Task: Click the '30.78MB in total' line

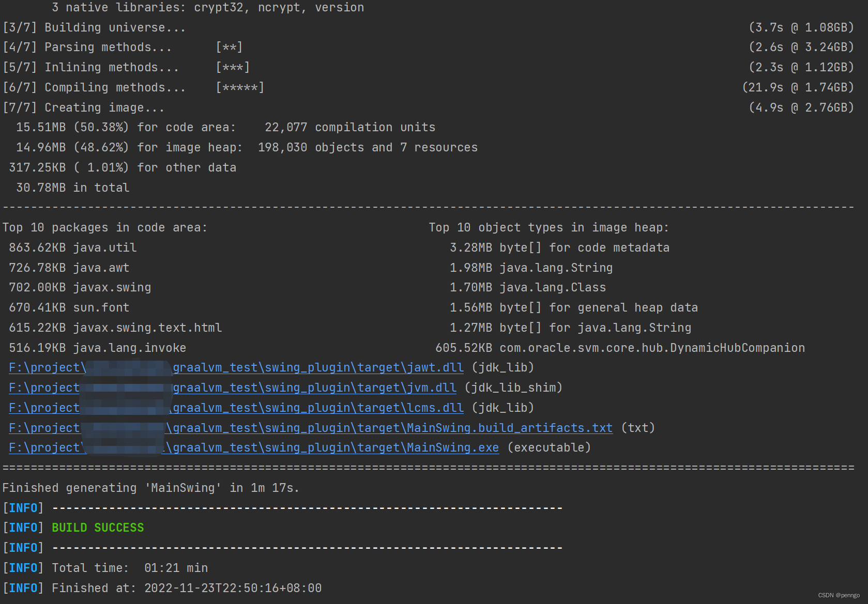Action: pyautogui.click(x=73, y=188)
